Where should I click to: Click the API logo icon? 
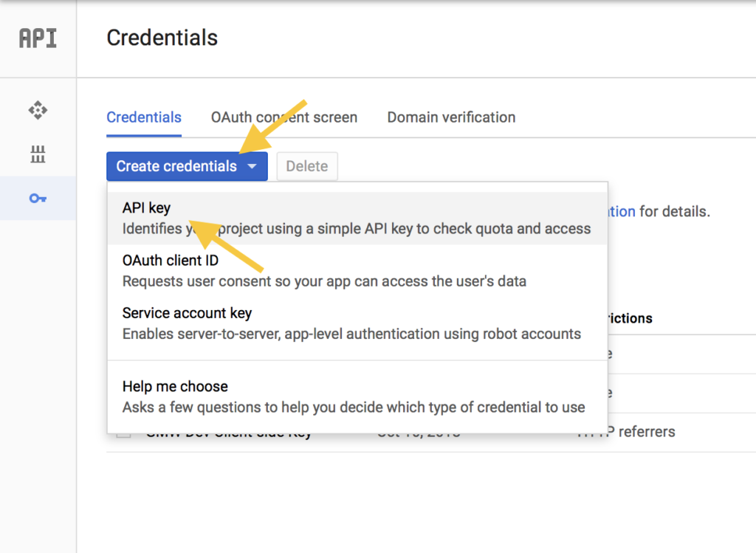pyautogui.click(x=38, y=38)
